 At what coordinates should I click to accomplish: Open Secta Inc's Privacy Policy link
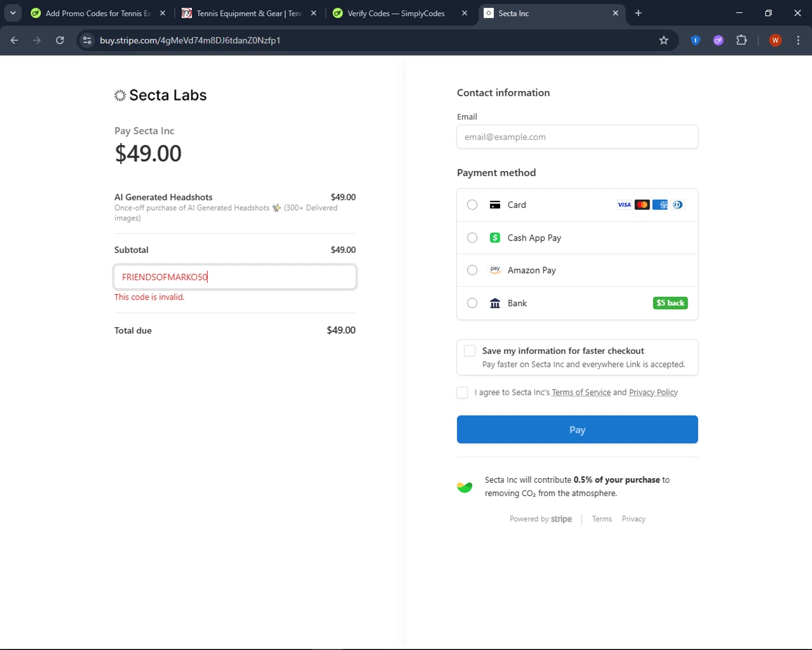pyautogui.click(x=653, y=392)
